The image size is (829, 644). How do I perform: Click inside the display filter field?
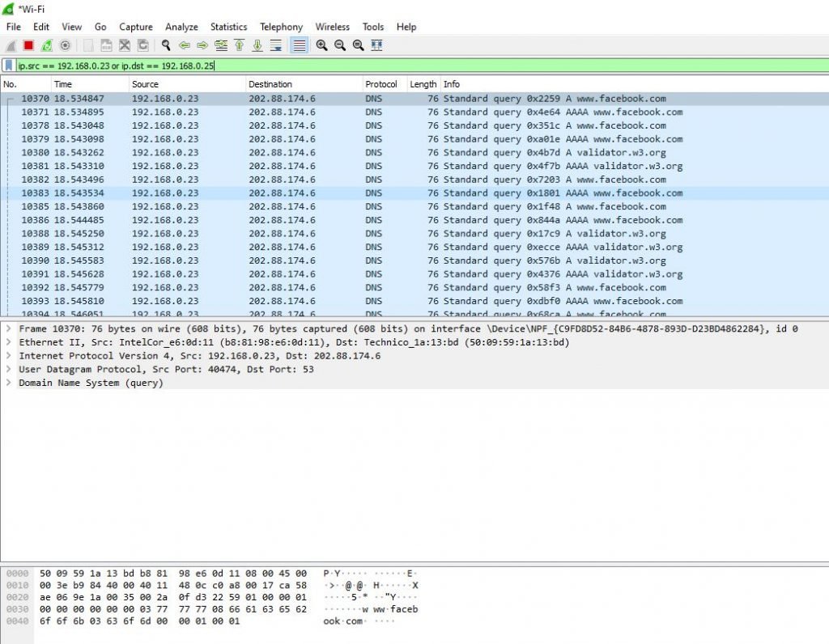click(422, 66)
